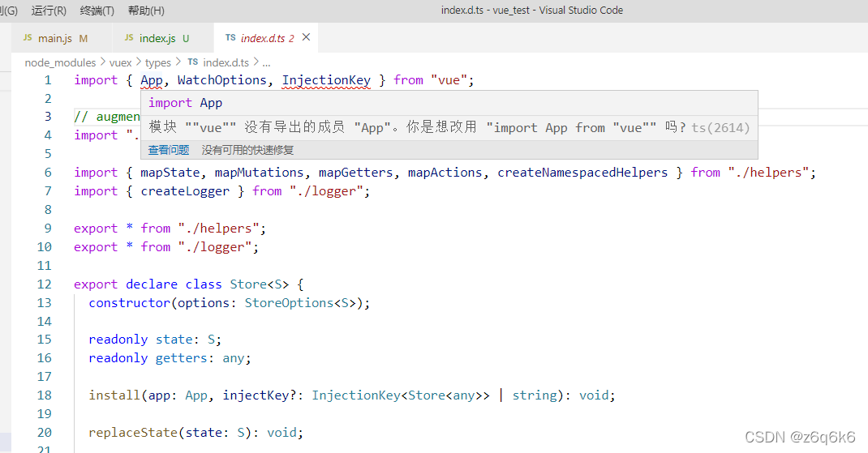Click createLogger on line 7
Image resolution: width=868 pixels, height=453 pixels.
(185, 191)
